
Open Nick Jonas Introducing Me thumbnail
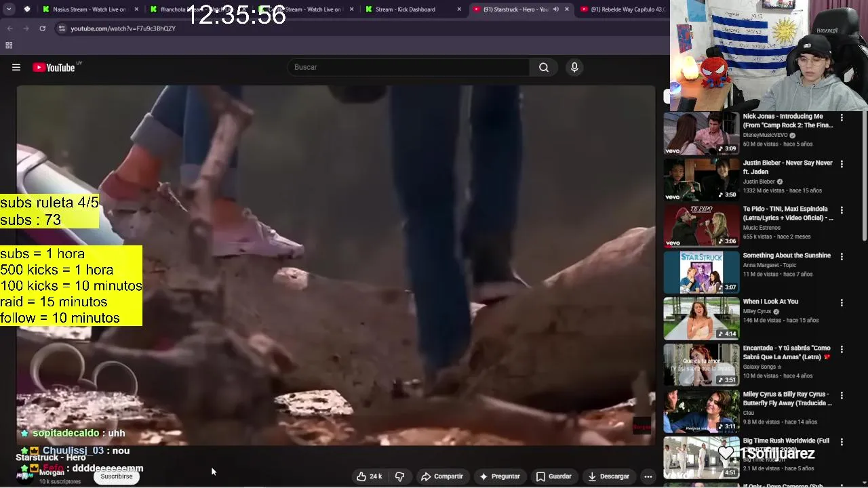click(701, 133)
